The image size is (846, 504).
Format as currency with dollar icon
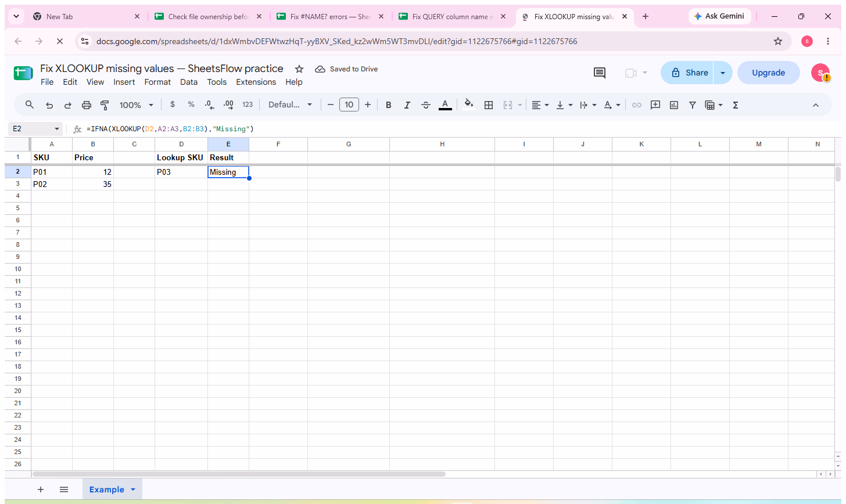coord(173,105)
